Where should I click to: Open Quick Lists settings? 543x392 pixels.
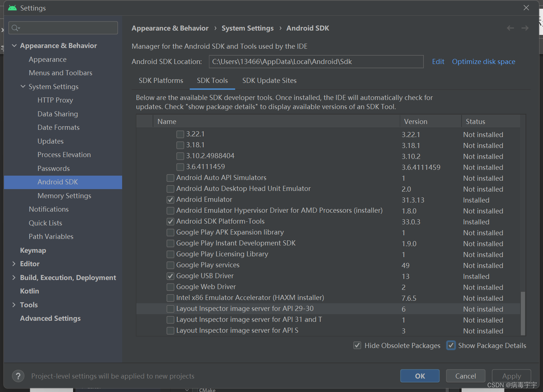pyautogui.click(x=45, y=223)
